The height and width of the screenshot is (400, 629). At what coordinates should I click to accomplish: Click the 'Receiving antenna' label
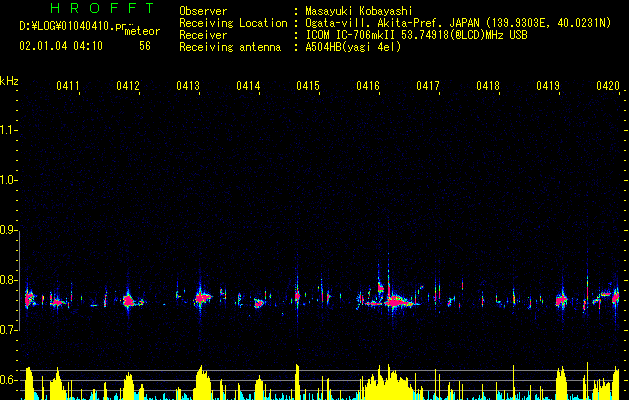(x=230, y=47)
